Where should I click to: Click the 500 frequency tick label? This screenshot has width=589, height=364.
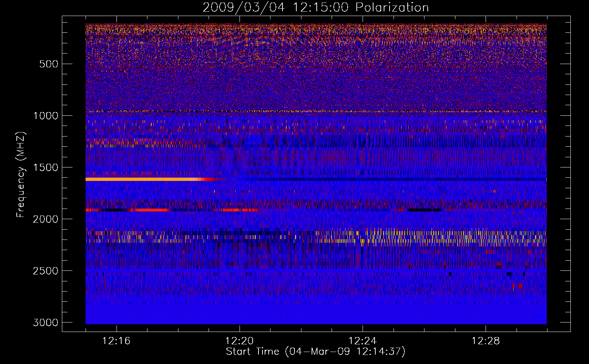(48, 64)
